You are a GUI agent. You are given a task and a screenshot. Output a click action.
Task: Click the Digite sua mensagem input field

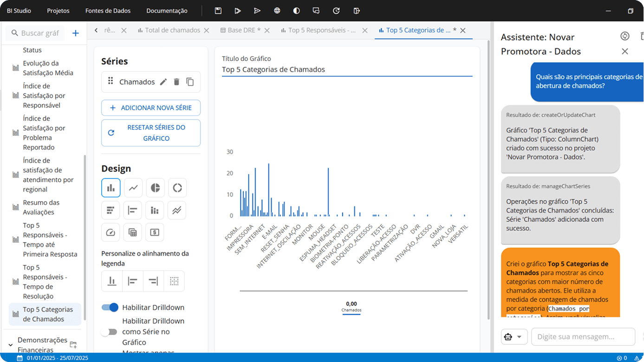pos(583,336)
